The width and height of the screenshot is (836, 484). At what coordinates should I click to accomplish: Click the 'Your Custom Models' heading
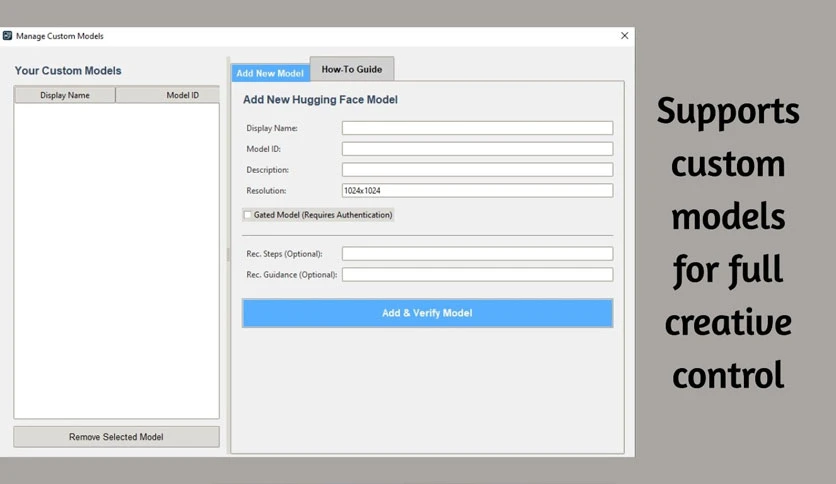68,70
